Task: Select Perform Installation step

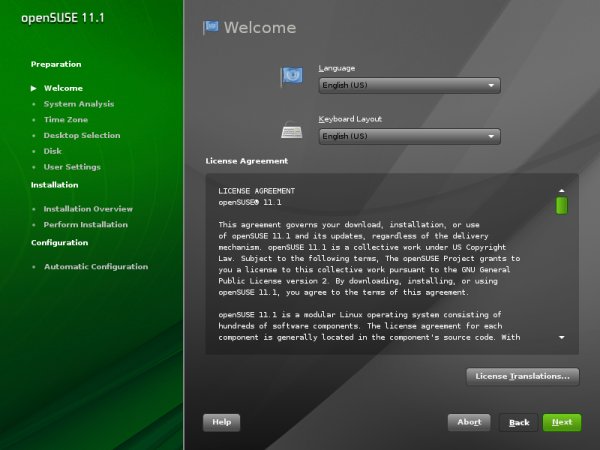Action: pos(86,225)
